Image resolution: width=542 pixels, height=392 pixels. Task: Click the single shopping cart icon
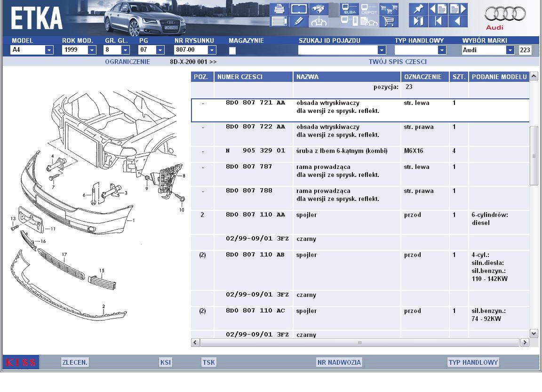click(389, 21)
